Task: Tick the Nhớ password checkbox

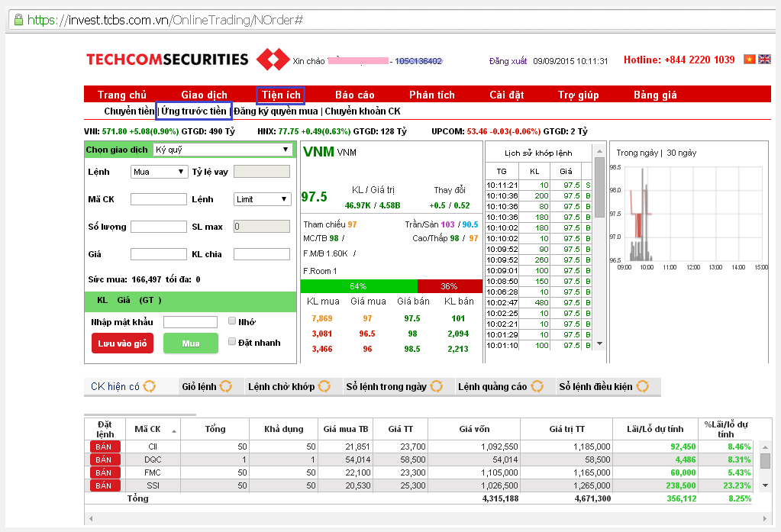Action: 231,321
